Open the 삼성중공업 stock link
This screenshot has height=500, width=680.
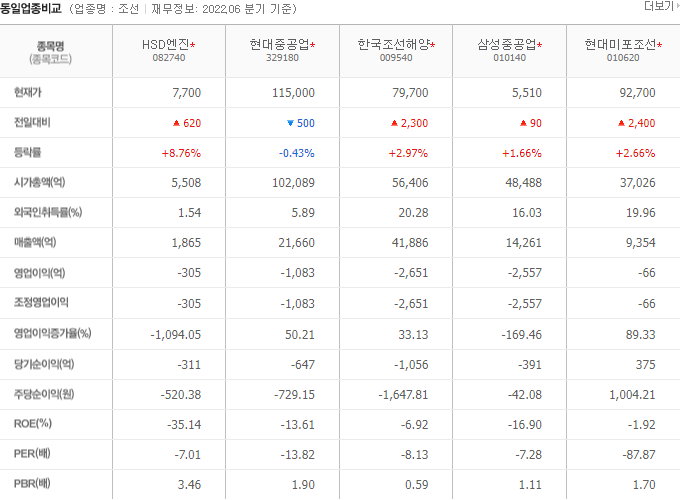coord(507,44)
